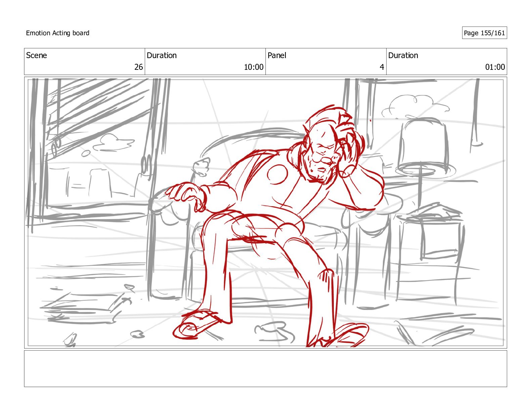Click the scene duration value 10:00
This screenshot has width=532, height=411.
coord(254,67)
